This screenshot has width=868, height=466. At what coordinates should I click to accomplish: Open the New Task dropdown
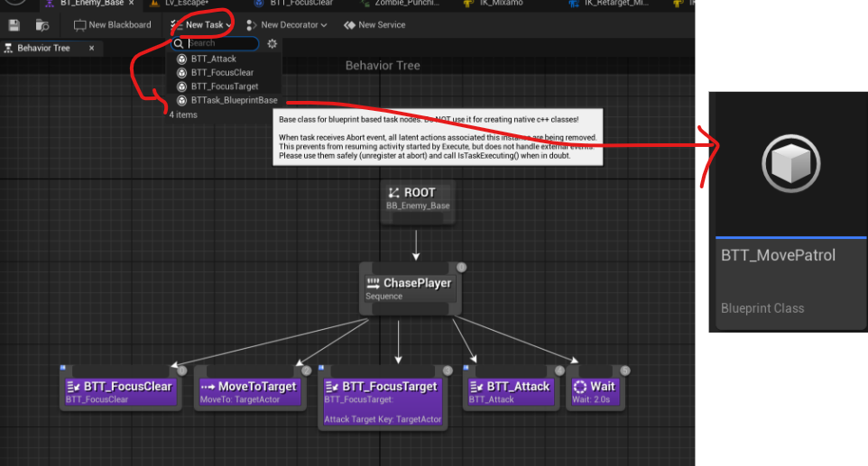(201, 25)
